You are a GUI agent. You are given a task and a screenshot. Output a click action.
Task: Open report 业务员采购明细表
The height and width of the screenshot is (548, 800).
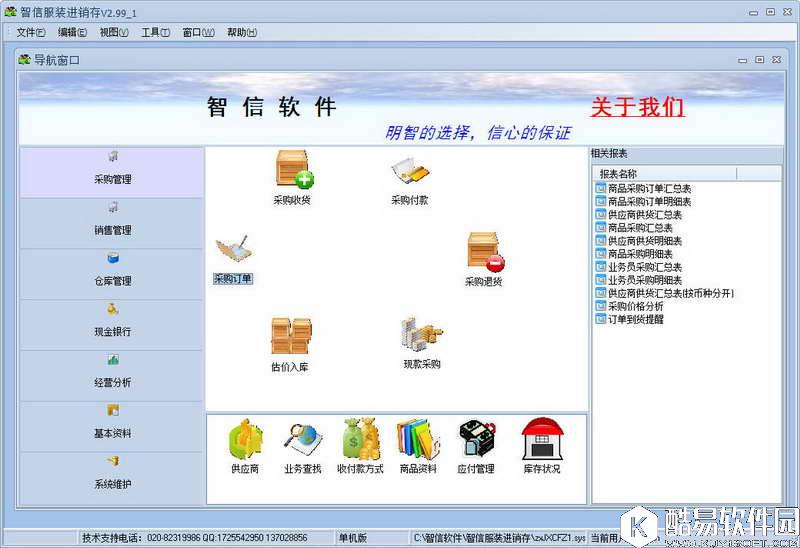click(639, 280)
